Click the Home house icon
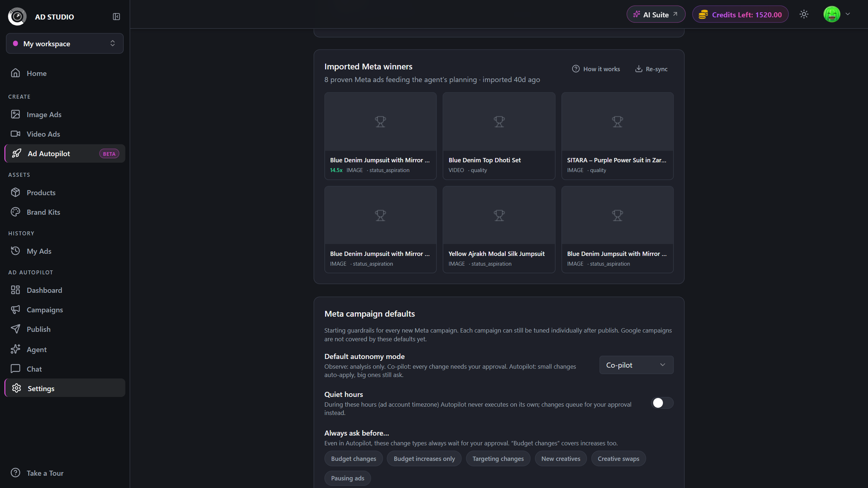This screenshot has height=488, width=868. (x=15, y=73)
